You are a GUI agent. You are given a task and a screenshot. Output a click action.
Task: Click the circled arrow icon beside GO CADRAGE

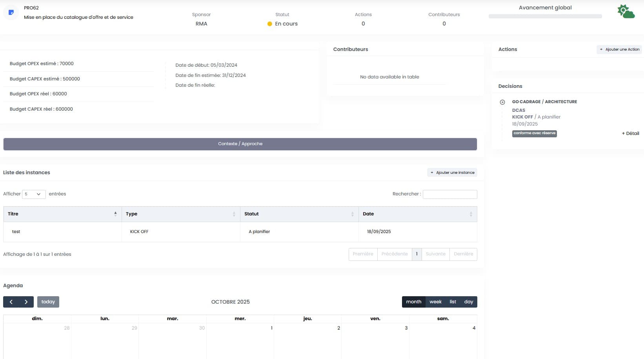502,102
